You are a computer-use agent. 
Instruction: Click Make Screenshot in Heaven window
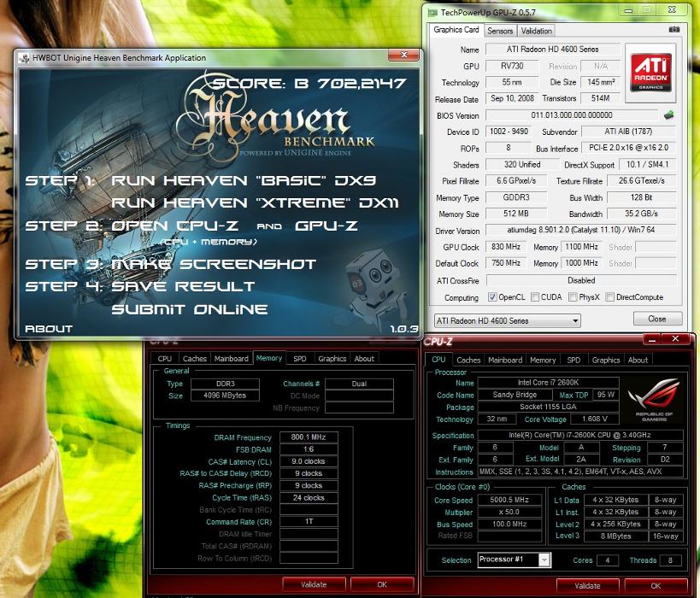[214, 264]
